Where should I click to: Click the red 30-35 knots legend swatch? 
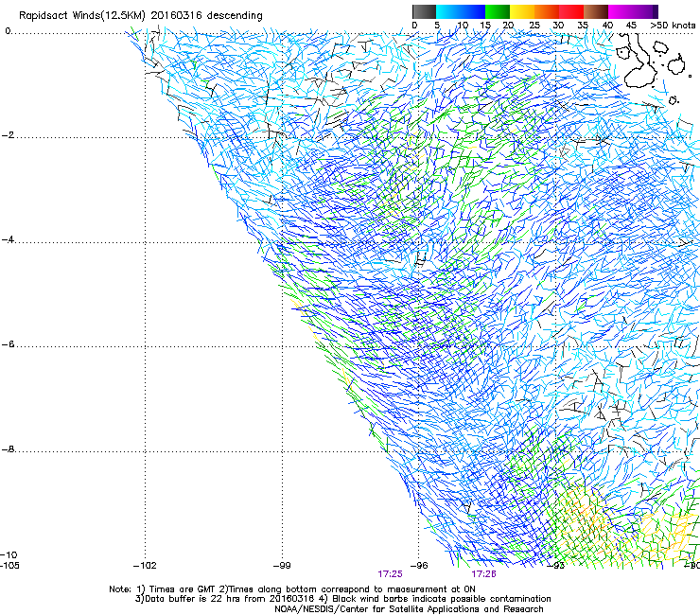point(571,11)
